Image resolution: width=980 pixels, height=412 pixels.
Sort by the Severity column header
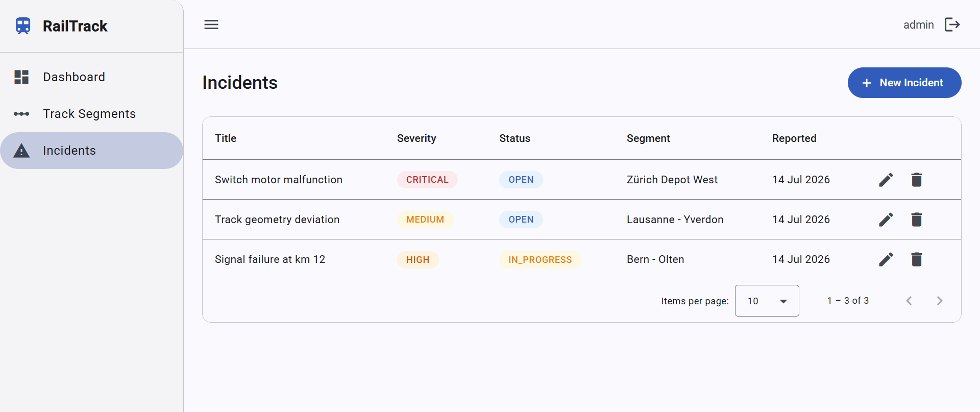coord(416,138)
